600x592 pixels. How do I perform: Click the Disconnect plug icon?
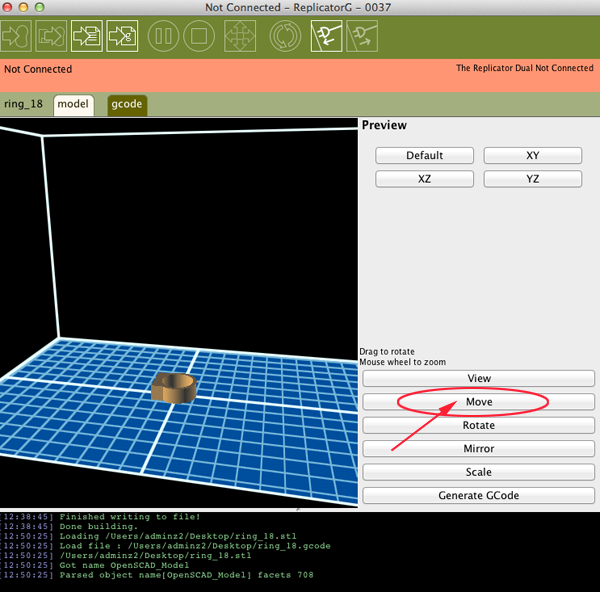coord(362,36)
